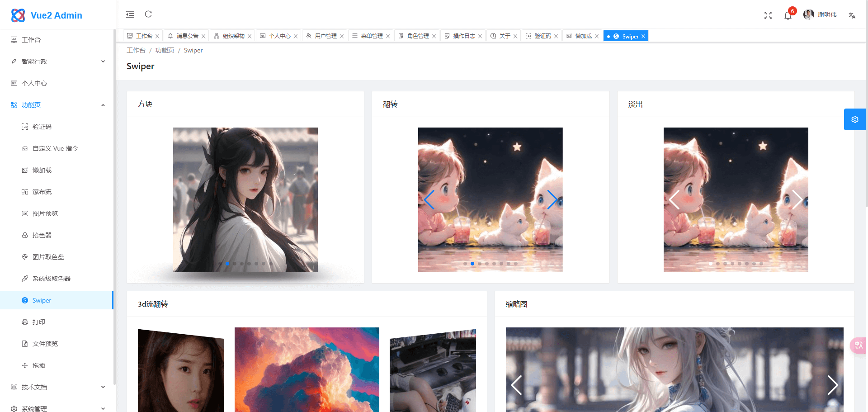Viewport: 868px width, 412px height.
Task: Open 拾色器 page in sidebar
Action: coord(56,235)
